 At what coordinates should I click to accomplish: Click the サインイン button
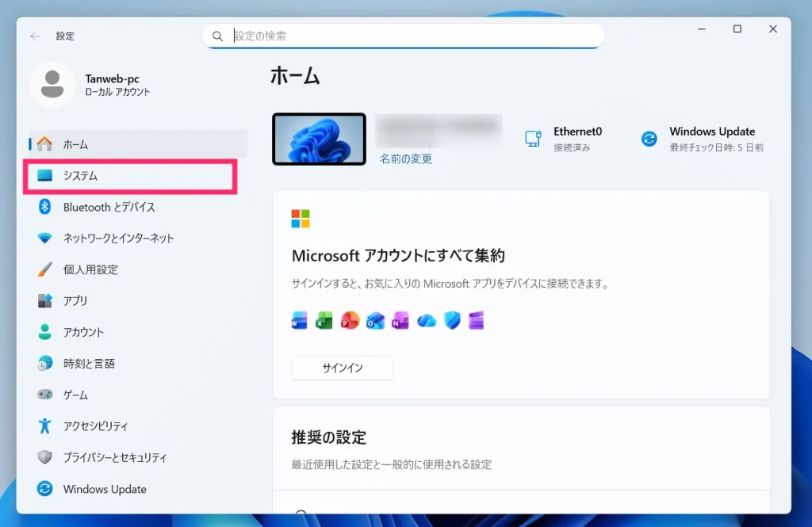pyautogui.click(x=343, y=368)
